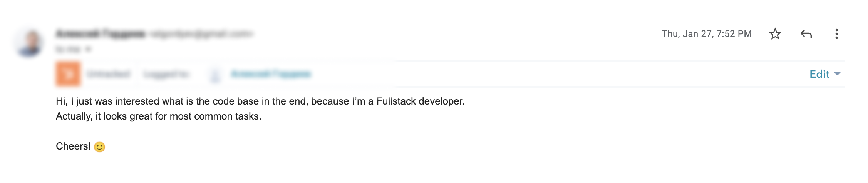
Task: Click the Thu, Jan 27, 7:52 PM timestamp
Action: [x=706, y=34]
